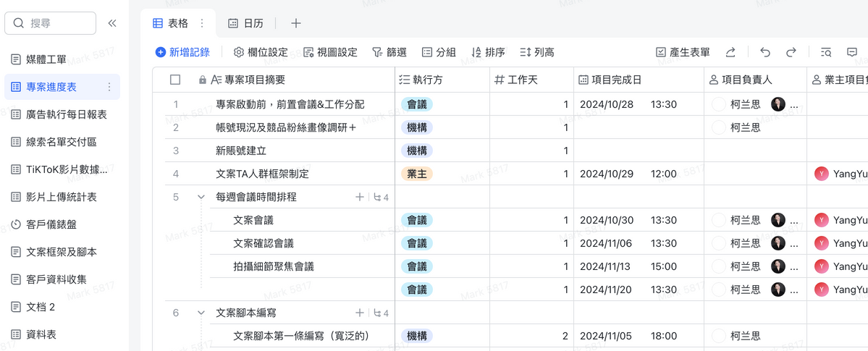Click the 產生表單 button
The height and width of the screenshot is (351, 868).
[x=683, y=52]
